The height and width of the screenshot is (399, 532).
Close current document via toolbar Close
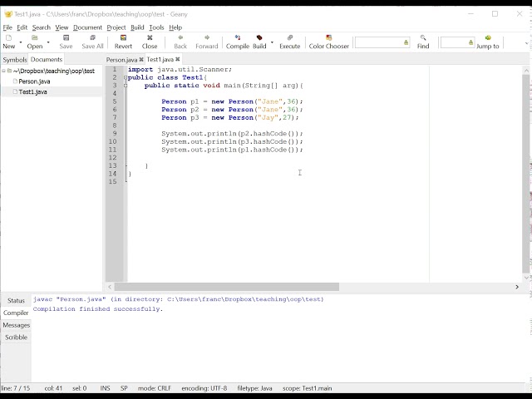150,42
